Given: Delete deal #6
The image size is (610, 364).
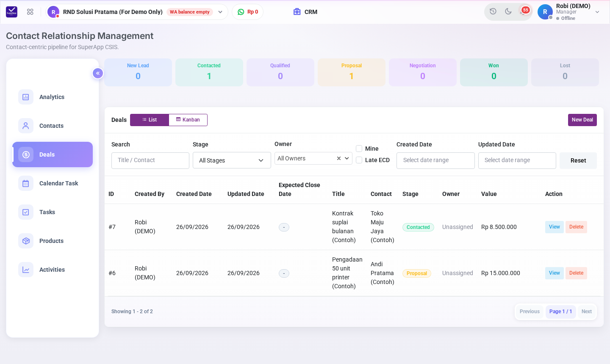Looking at the screenshot, I should click(576, 273).
